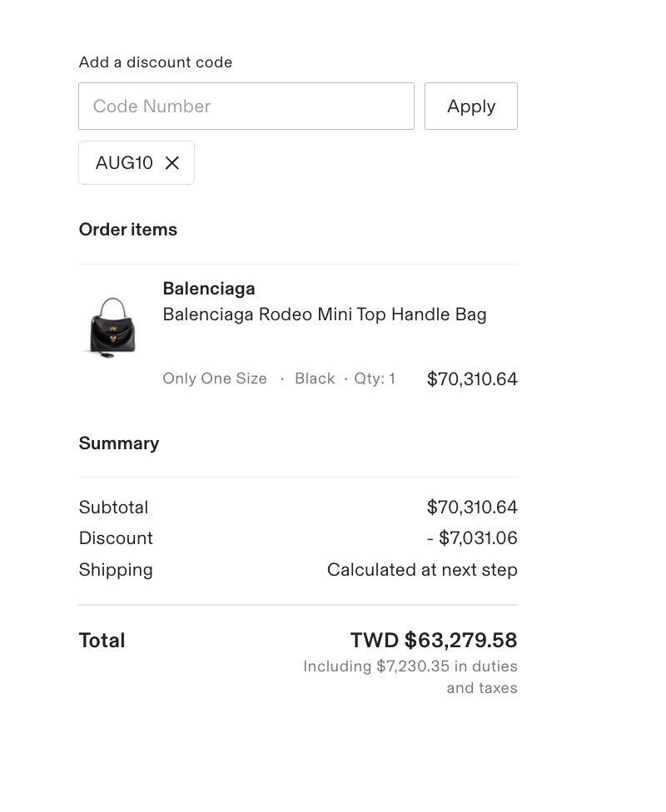Click the Code Number input field
The image size is (666, 812).
coord(246,106)
